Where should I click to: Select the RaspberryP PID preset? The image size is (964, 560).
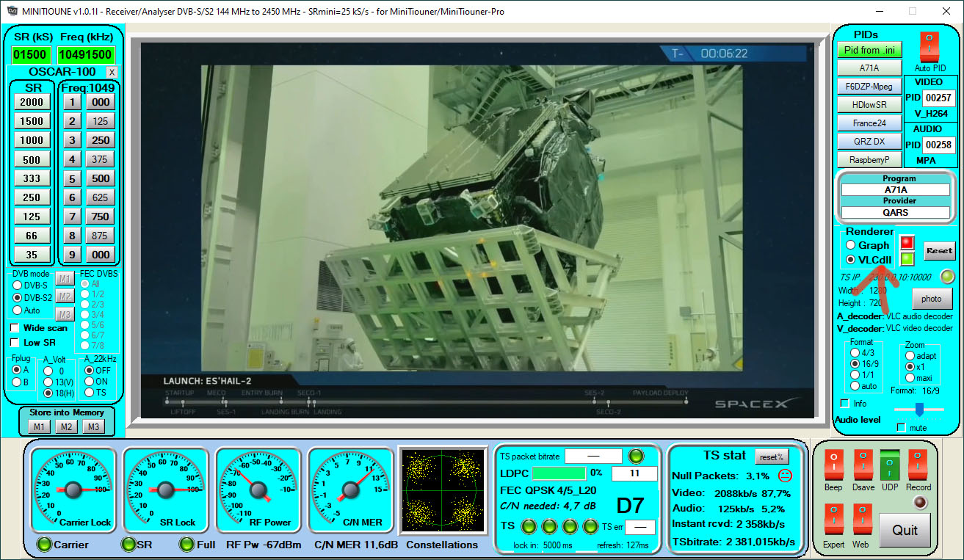[869, 160]
